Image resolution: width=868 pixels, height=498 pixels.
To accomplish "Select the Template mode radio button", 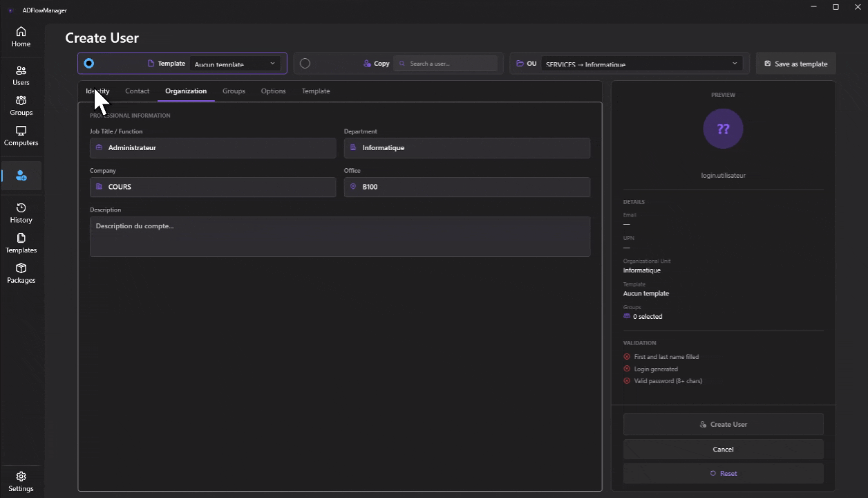I will 89,64.
